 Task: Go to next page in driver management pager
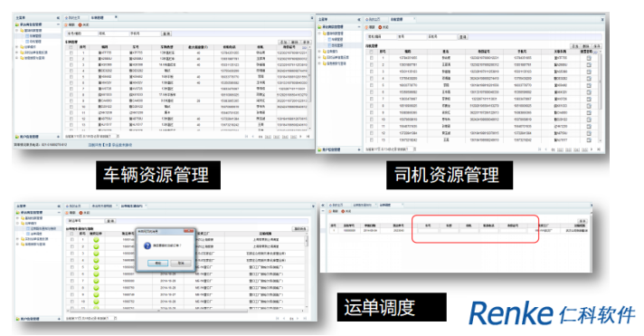pyautogui.click(x=592, y=149)
